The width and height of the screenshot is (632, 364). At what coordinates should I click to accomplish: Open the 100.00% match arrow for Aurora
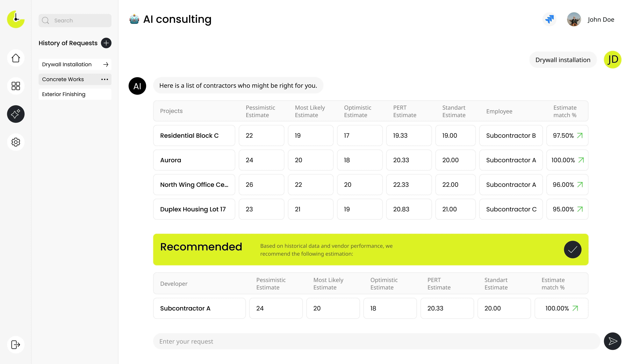coord(581,160)
